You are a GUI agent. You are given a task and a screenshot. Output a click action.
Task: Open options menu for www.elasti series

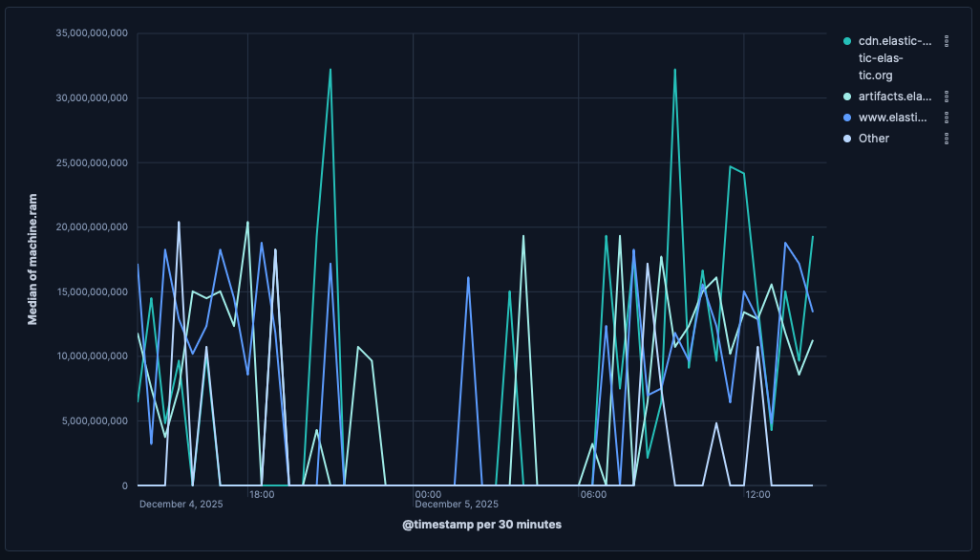pyautogui.click(x=946, y=118)
